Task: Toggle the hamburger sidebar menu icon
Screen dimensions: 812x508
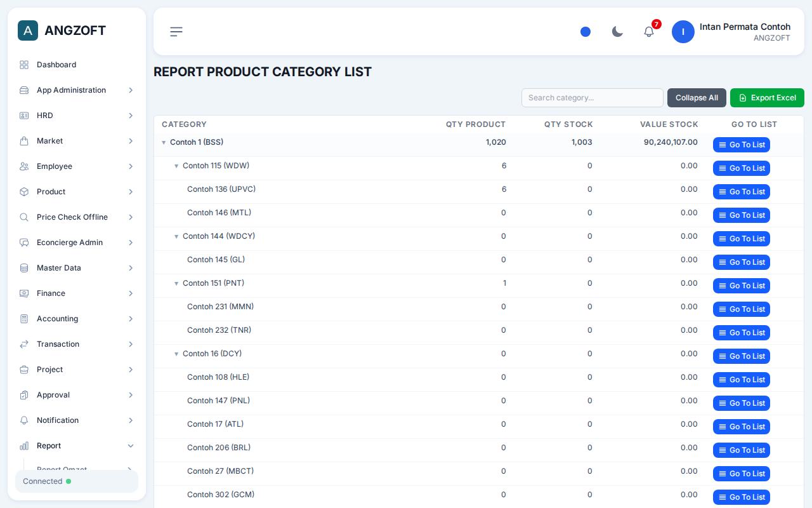Action: [x=176, y=32]
